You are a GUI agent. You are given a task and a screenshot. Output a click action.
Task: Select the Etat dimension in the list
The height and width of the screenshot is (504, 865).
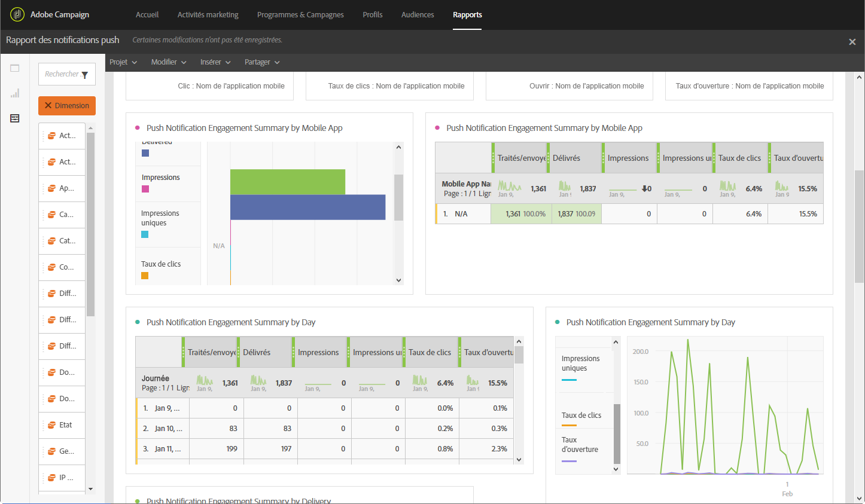62,425
